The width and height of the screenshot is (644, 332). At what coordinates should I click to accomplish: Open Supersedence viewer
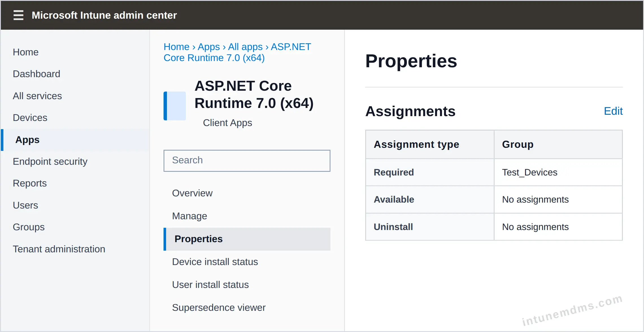point(219,307)
